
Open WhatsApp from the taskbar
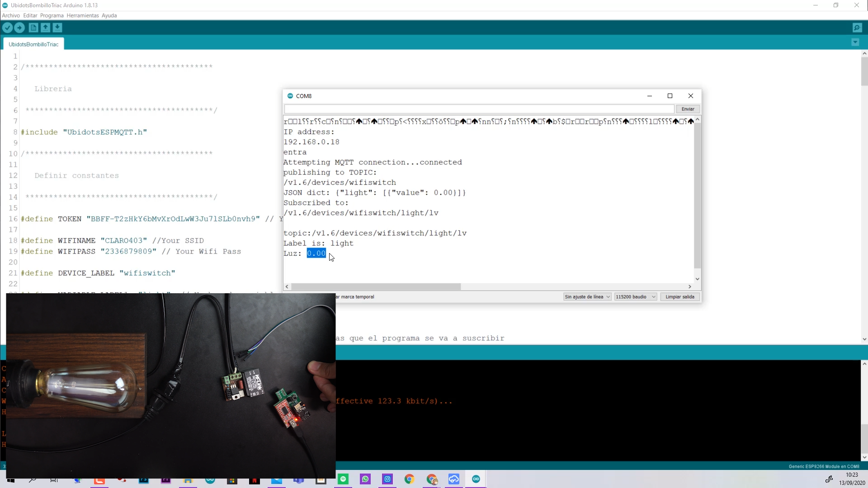(365, 479)
